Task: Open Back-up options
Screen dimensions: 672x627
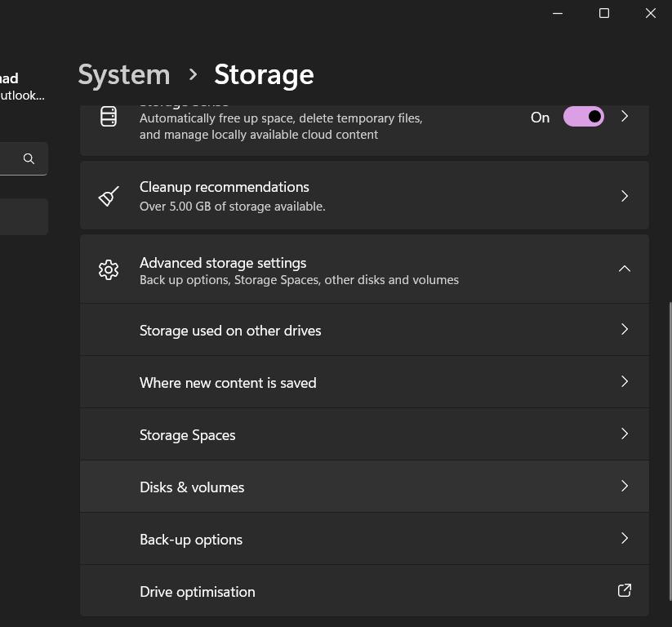Action: [191, 540]
